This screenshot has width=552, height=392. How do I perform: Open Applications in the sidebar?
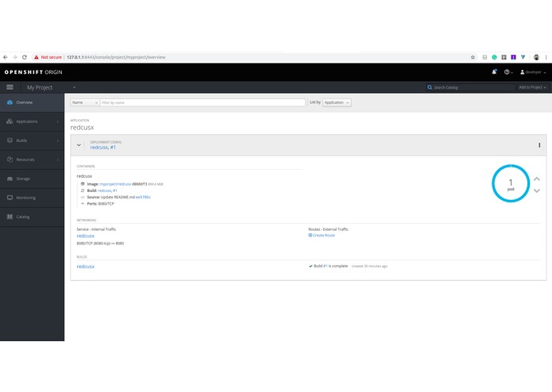32,121
